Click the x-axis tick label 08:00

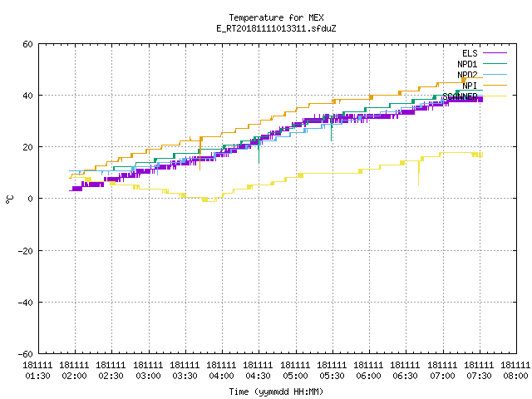515,377
